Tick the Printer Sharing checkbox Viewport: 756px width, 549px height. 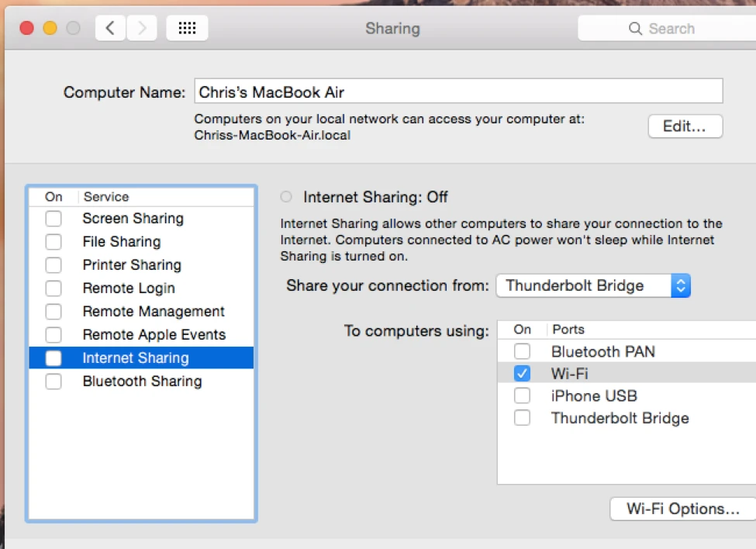(54, 265)
